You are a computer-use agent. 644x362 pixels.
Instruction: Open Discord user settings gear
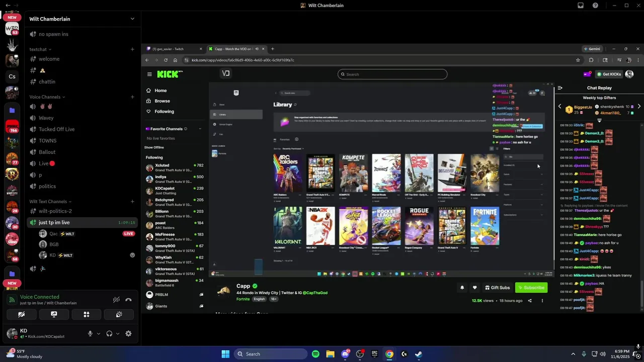(x=128, y=333)
